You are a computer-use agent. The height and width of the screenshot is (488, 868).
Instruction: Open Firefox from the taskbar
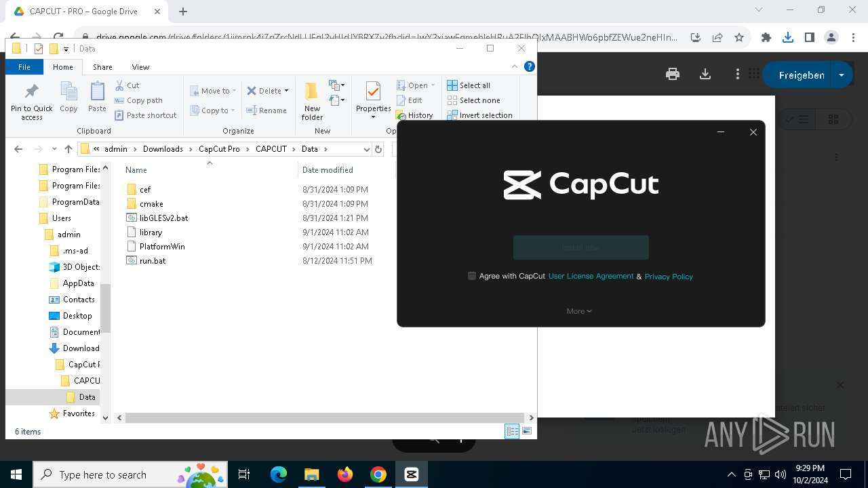click(x=345, y=474)
